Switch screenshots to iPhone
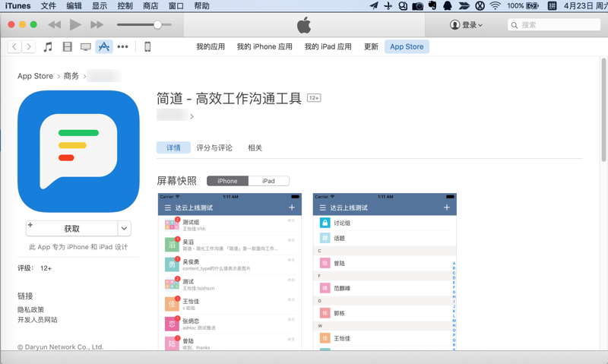 pos(227,181)
